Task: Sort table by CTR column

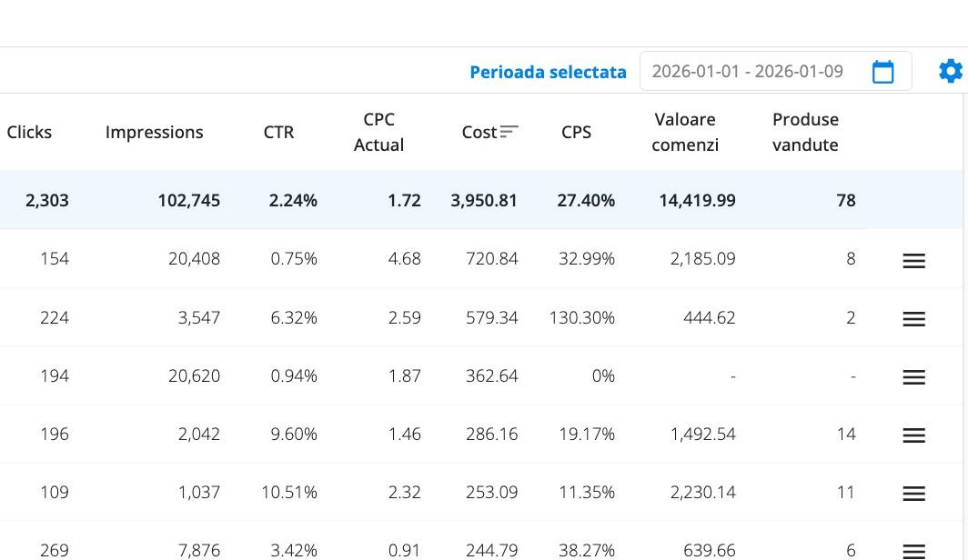Action: (278, 132)
